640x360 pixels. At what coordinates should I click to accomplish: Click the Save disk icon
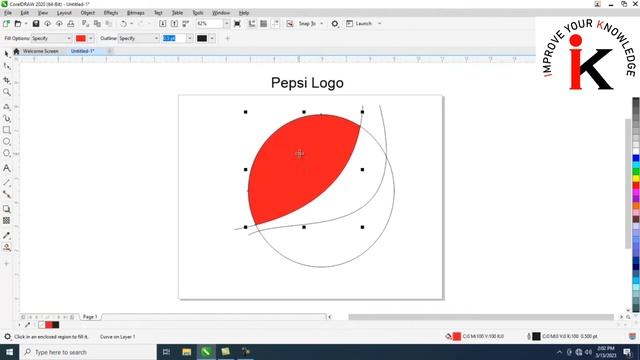pos(36,24)
